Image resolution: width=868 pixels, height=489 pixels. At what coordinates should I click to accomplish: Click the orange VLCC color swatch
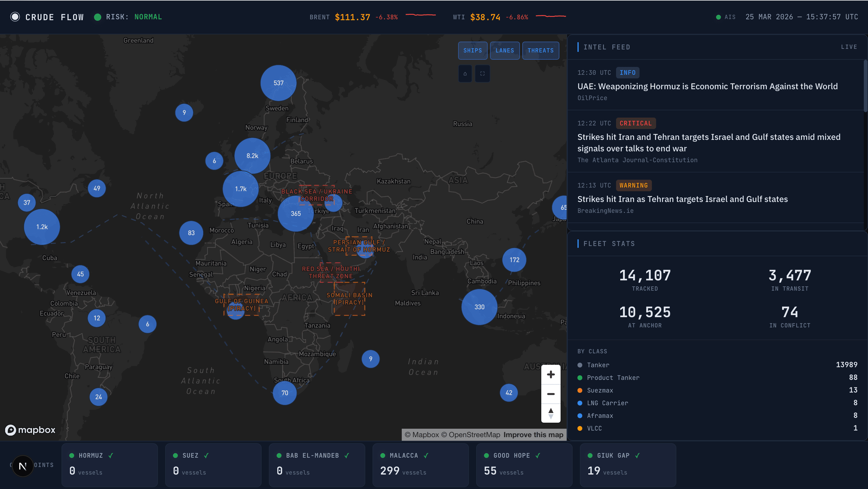coord(580,428)
